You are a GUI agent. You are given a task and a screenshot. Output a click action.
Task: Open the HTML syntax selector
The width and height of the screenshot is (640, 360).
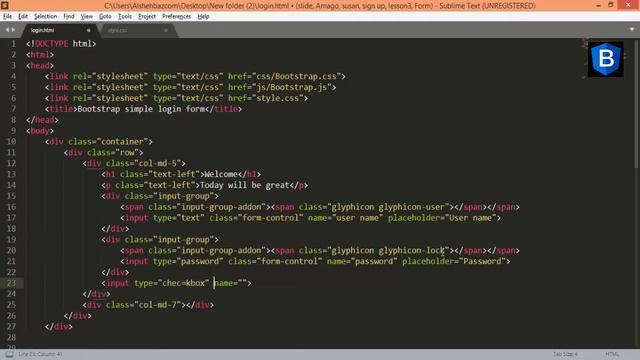tap(612, 354)
